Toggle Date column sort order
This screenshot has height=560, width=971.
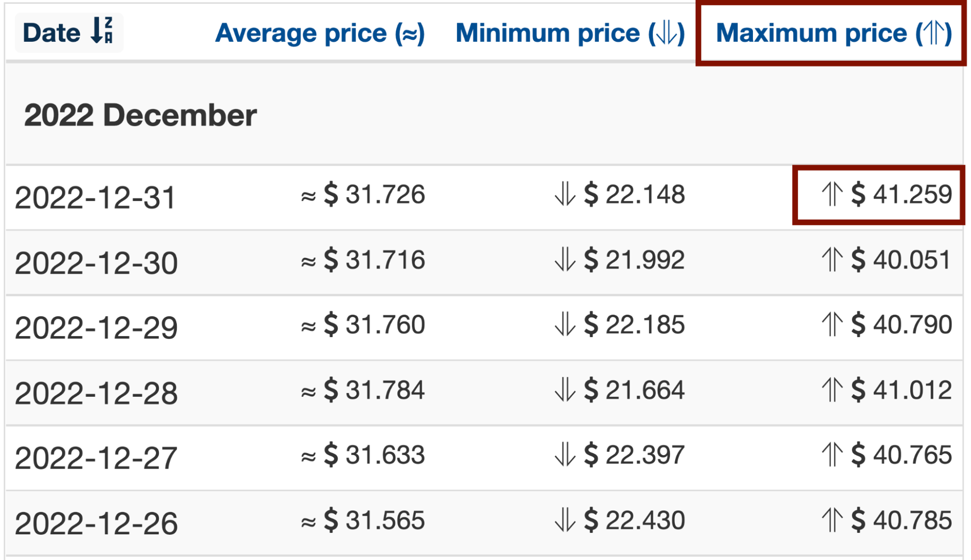click(69, 33)
